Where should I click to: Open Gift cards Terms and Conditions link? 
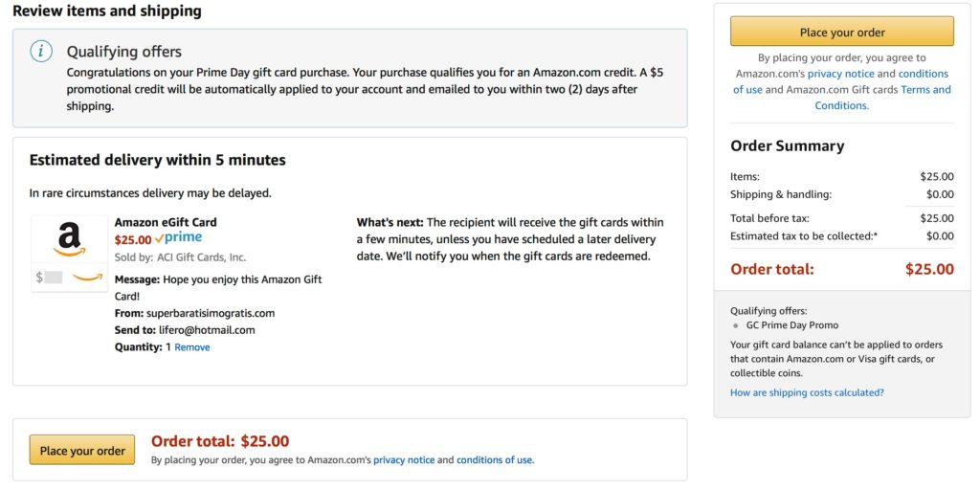(882, 98)
